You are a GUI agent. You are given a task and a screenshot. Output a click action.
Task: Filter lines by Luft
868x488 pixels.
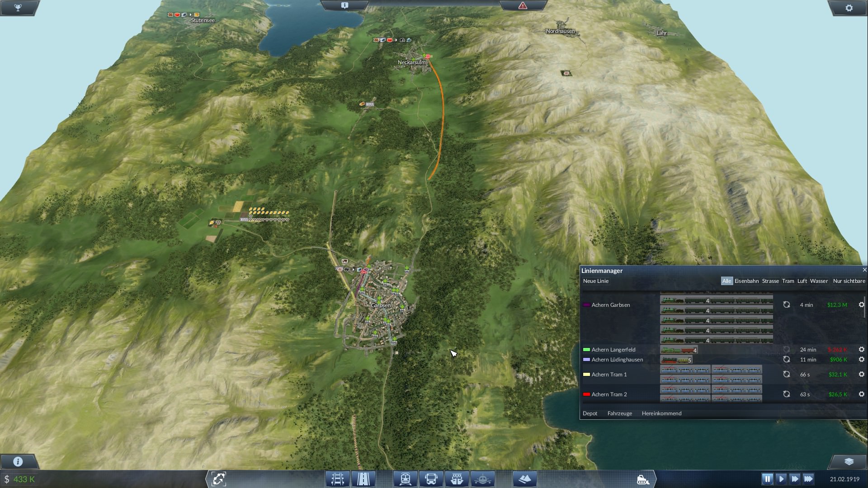pyautogui.click(x=802, y=281)
